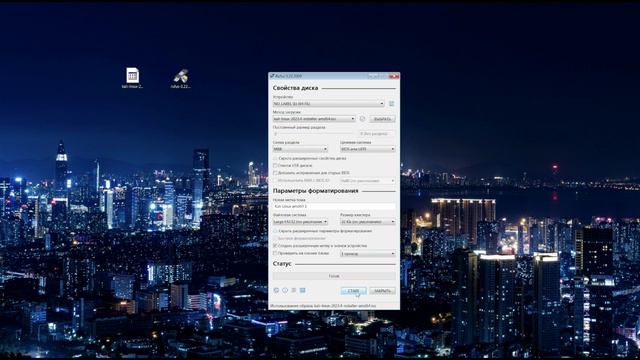This screenshot has height=360, width=640.
Task: Open the 'Файловая система' Large FAT32 dropdown
Action: [300, 222]
